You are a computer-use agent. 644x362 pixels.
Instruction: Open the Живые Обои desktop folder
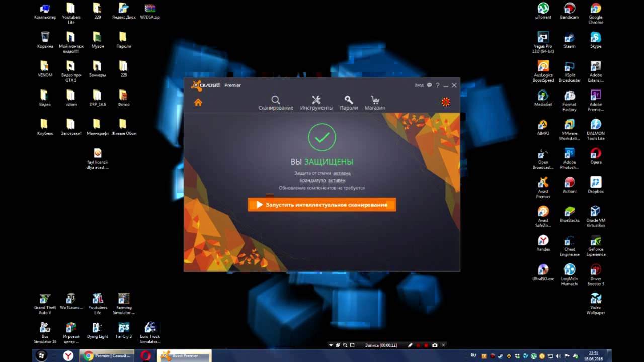(123, 127)
